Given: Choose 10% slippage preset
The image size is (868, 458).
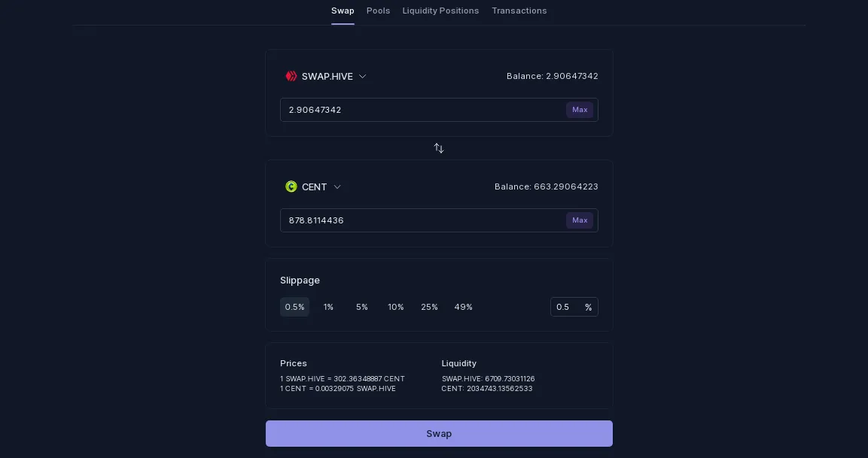Looking at the screenshot, I should coord(396,307).
